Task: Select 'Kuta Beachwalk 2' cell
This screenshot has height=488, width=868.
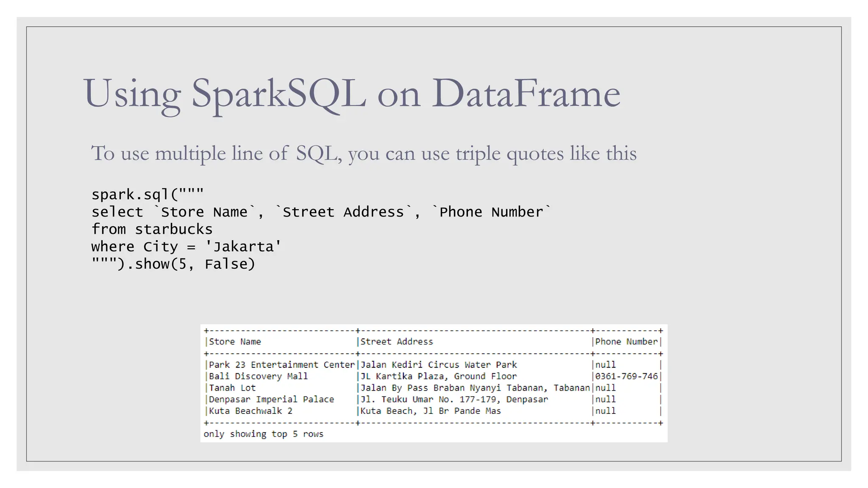Action: click(250, 411)
